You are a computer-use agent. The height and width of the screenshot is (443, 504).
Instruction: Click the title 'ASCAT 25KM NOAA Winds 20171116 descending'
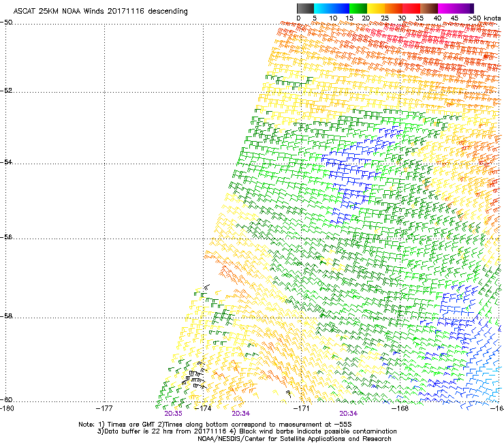click(100, 12)
